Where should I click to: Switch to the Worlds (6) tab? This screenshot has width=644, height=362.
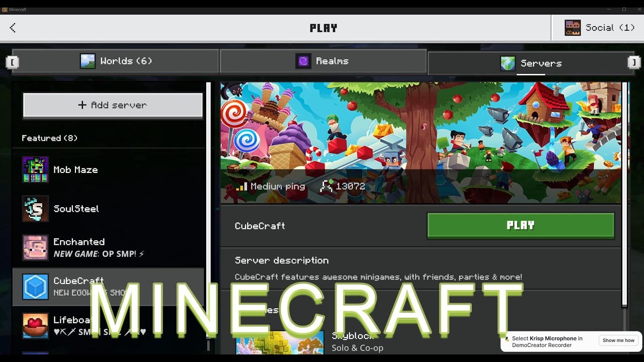point(115,61)
